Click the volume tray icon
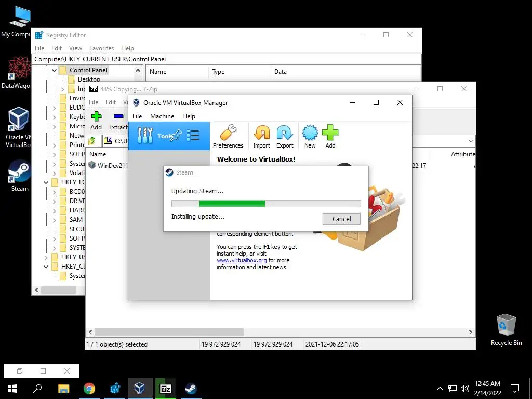 pyautogui.click(x=465, y=389)
